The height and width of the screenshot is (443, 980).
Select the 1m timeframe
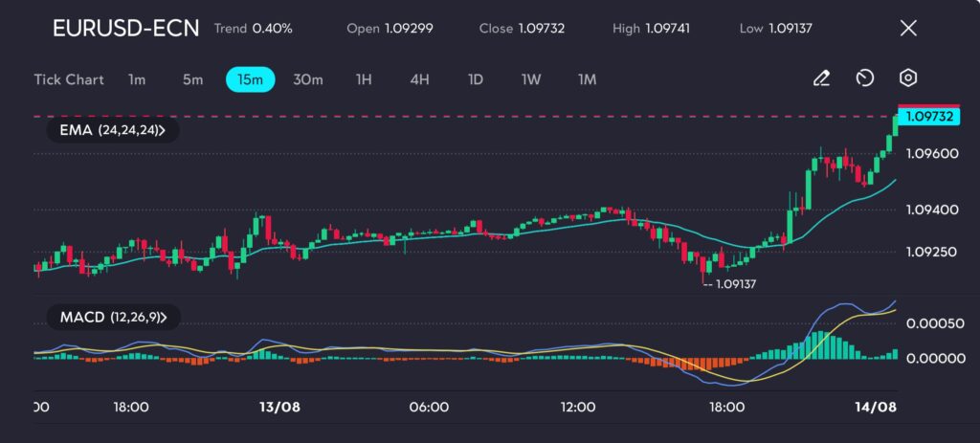click(137, 79)
